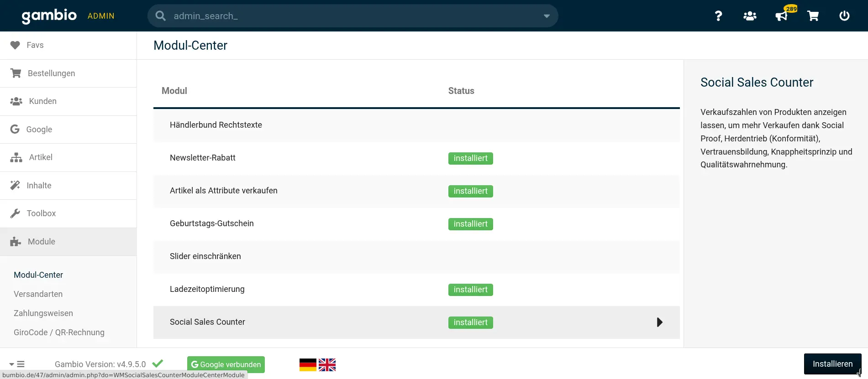Click the Modul column header
The height and width of the screenshot is (379, 868).
click(174, 91)
